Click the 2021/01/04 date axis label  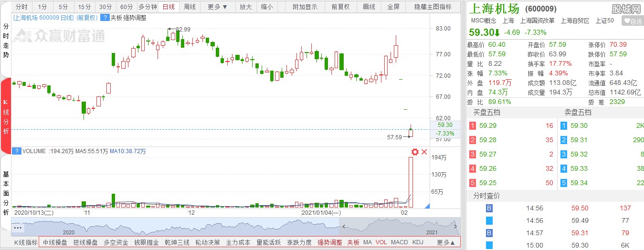(x=322, y=212)
